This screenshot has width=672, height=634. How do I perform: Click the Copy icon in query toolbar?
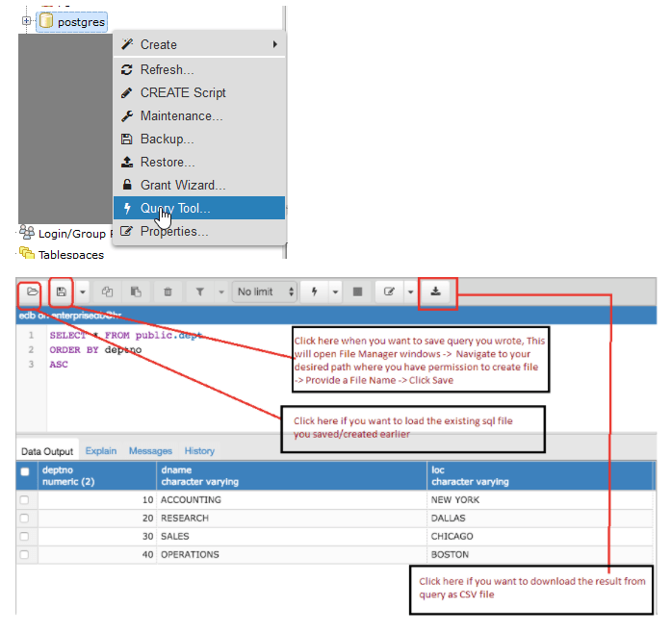(108, 292)
